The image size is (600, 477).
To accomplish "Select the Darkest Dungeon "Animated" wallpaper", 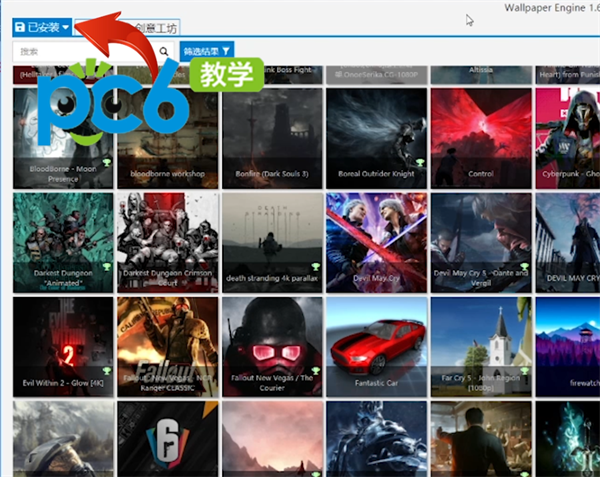I will click(x=63, y=243).
